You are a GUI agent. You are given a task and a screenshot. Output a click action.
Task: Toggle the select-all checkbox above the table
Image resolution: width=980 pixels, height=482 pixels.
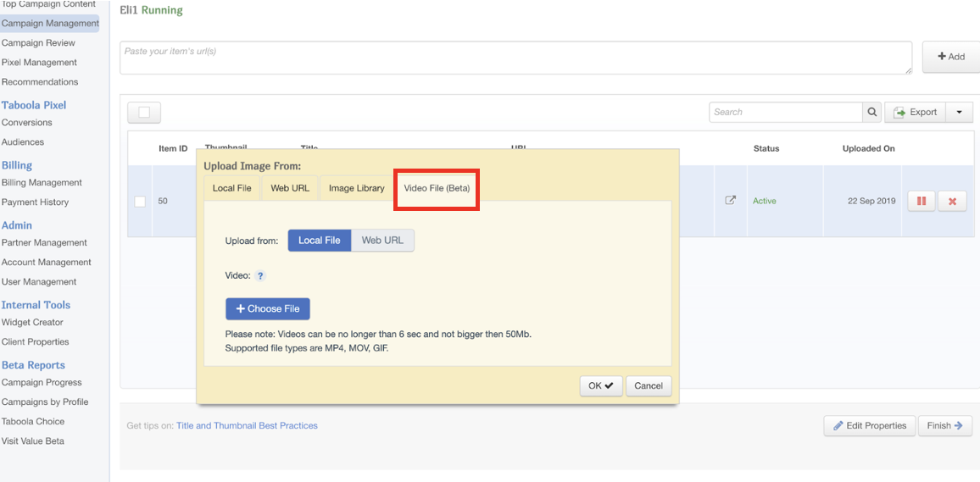click(x=144, y=113)
